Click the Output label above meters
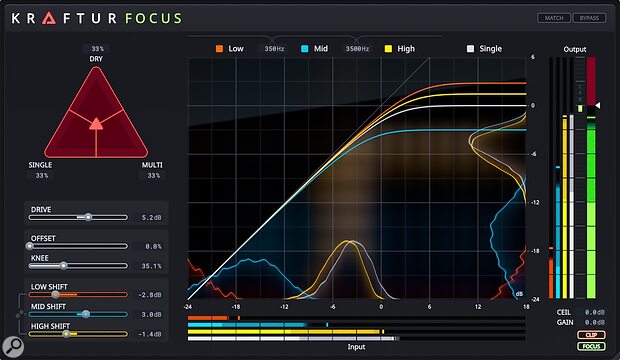 [x=575, y=49]
